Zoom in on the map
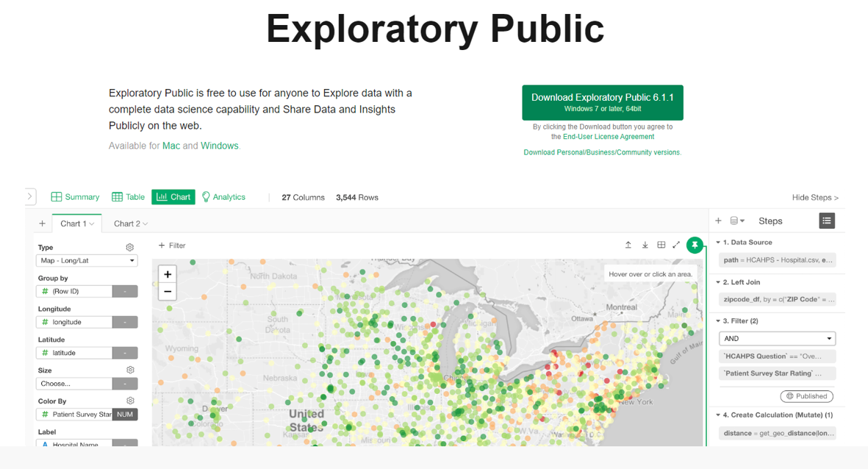This screenshot has height=469, width=868. [x=168, y=274]
